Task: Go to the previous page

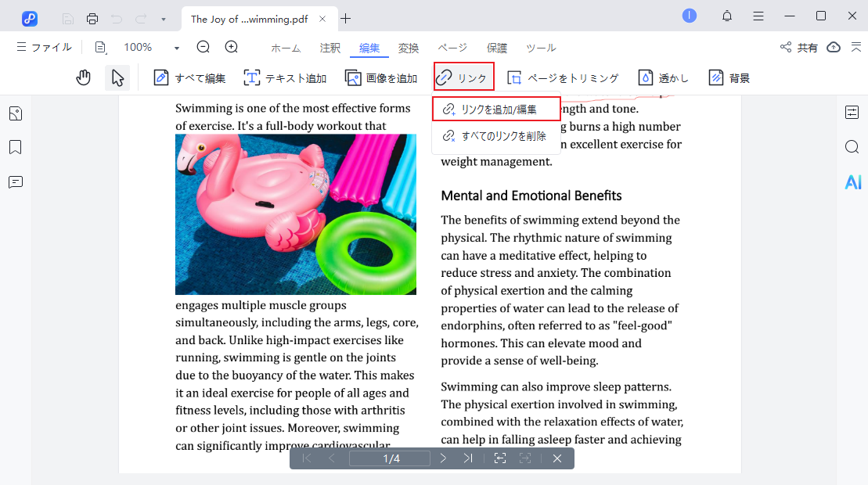Action: click(332, 458)
